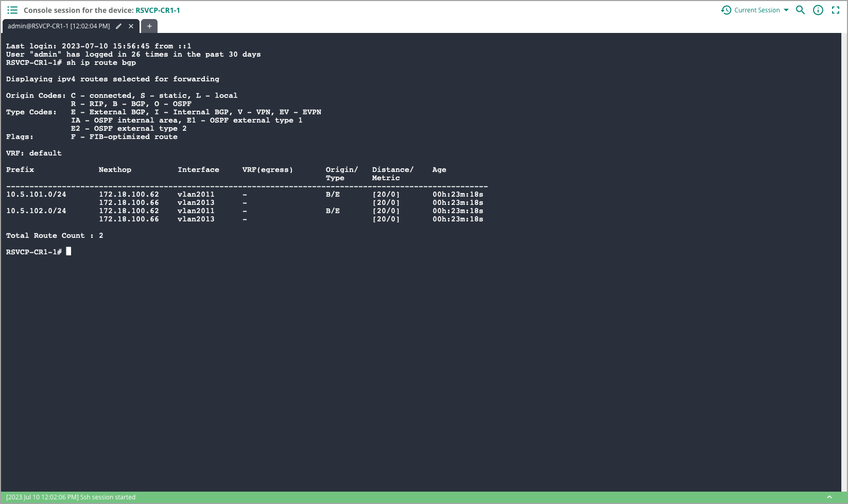Add a new console session tab with plus button
Image resolution: width=848 pixels, height=504 pixels.
pyautogui.click(x=149, y=26)
